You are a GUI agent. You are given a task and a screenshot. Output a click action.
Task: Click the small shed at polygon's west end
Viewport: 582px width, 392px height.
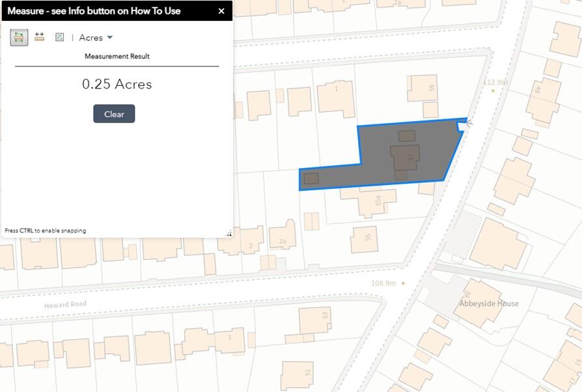[311, 178]
